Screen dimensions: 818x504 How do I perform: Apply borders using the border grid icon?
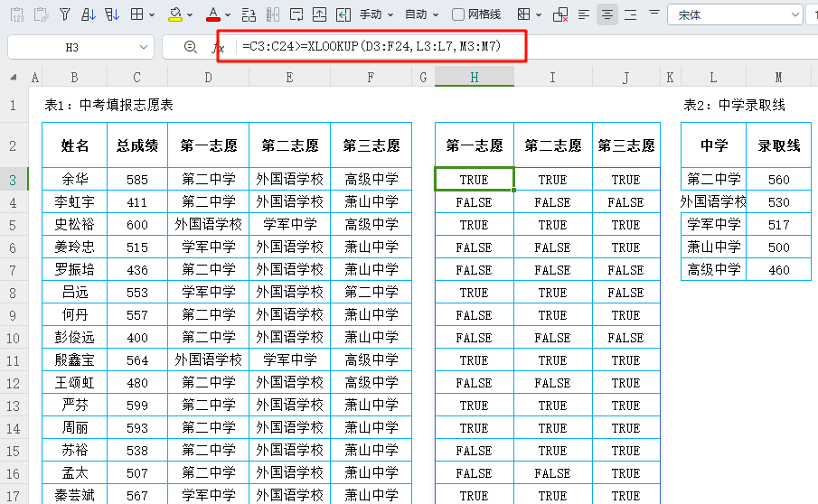coord(136,14)
